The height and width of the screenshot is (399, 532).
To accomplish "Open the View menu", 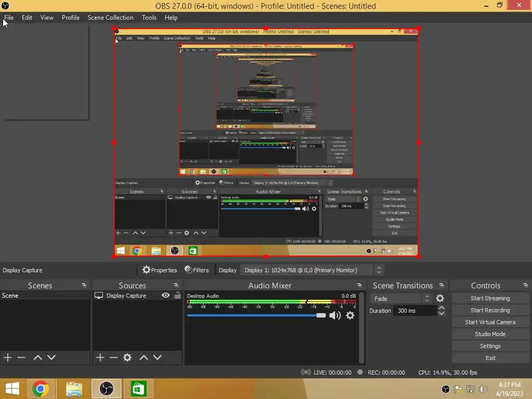I will click(47, 18).
